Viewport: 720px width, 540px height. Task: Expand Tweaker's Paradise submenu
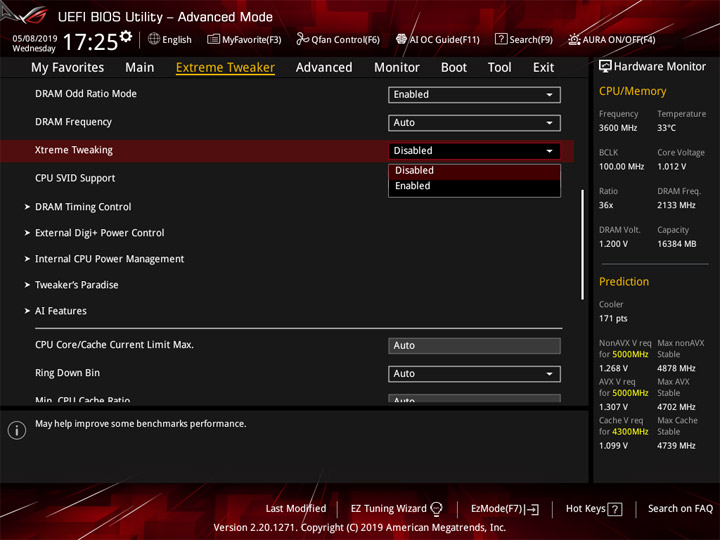click(x=77, y=285)
